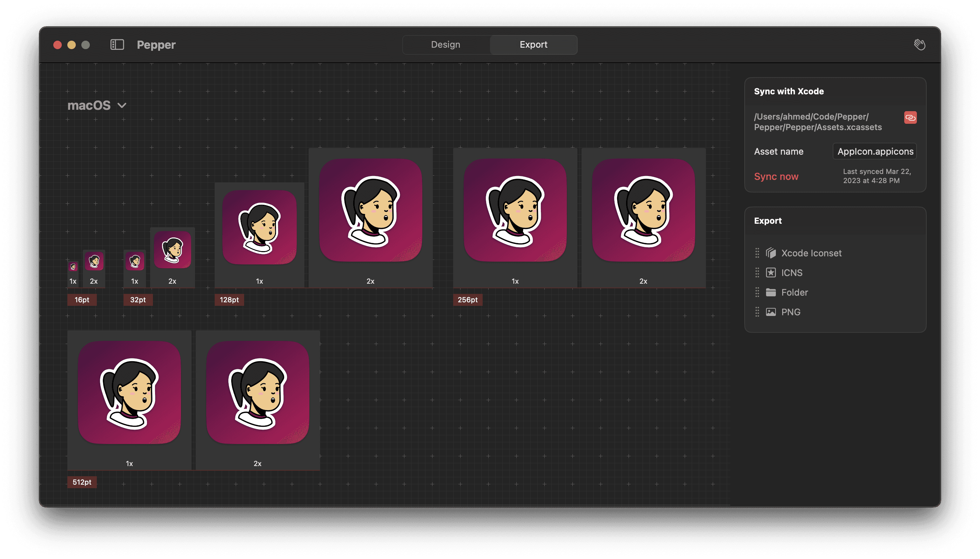Export as PNG
Image resolution: width=980 pixels, height=559 pixels.
click(790, 312)
